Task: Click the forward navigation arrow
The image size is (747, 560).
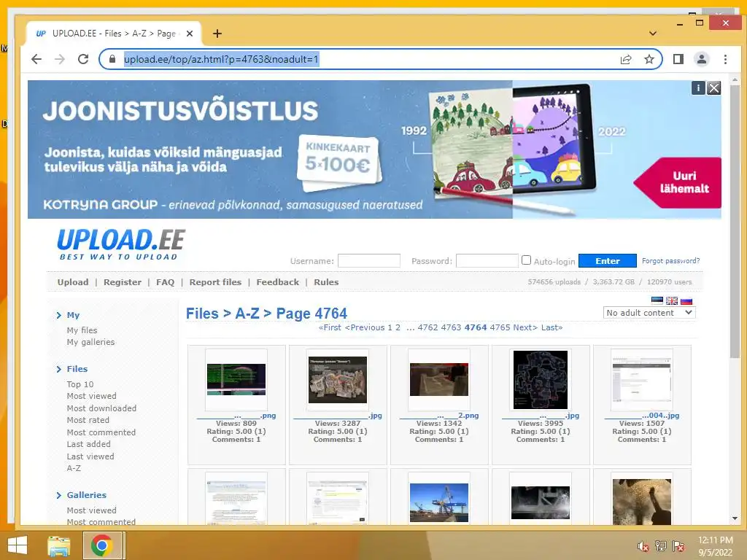Action: point(60,59)
